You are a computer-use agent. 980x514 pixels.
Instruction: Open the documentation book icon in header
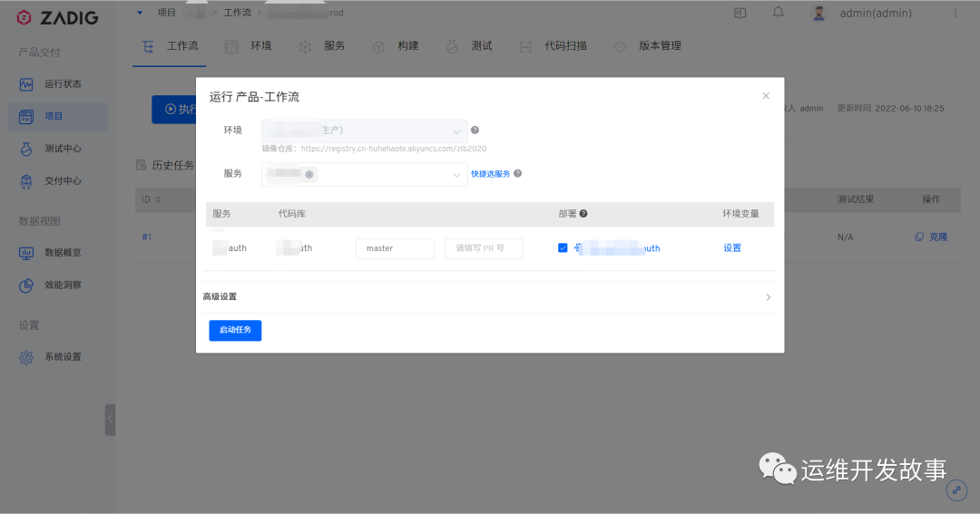point(740,13)
